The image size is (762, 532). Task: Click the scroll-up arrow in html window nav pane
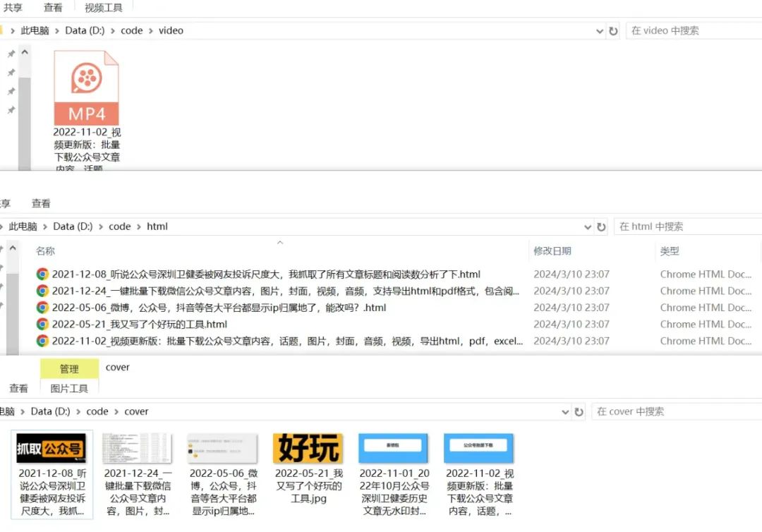(x=13, y=248)
